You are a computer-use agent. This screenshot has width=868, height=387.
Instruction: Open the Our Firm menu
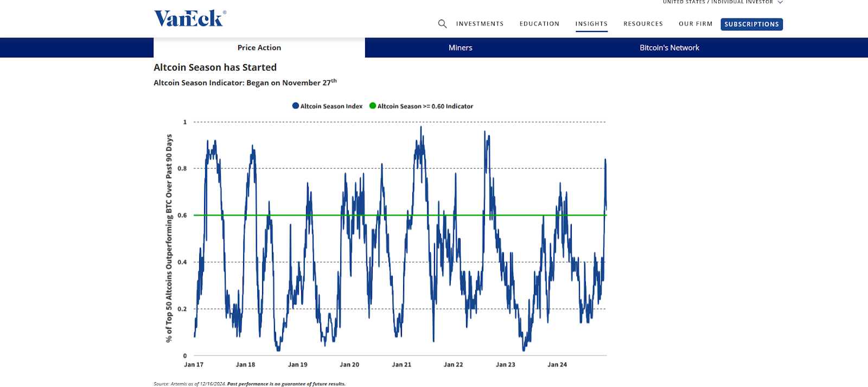[x=695, y=24]
